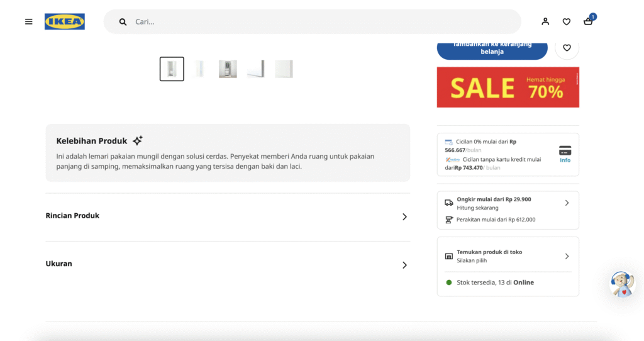Screen dimensions: 644x341
Task: Open Ongkir shipping cost details chevron
Action: pyautogui.click(x=567, y=203)
